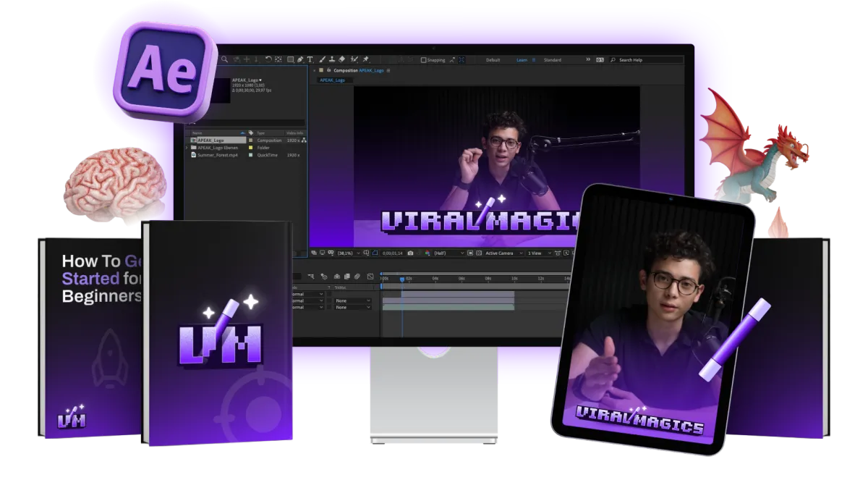Select the green bottom layer bar in timeline
Screen dimensions: 868x488
click(x=448, y=308)
